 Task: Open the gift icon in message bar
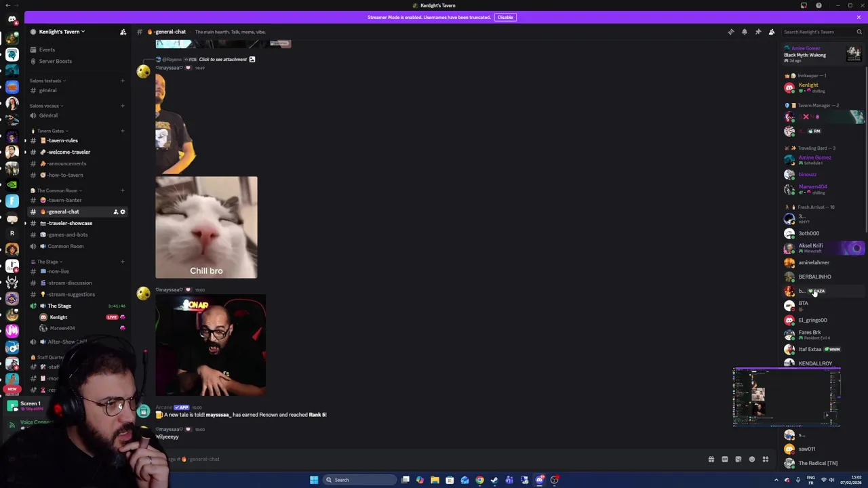[711, 460]
